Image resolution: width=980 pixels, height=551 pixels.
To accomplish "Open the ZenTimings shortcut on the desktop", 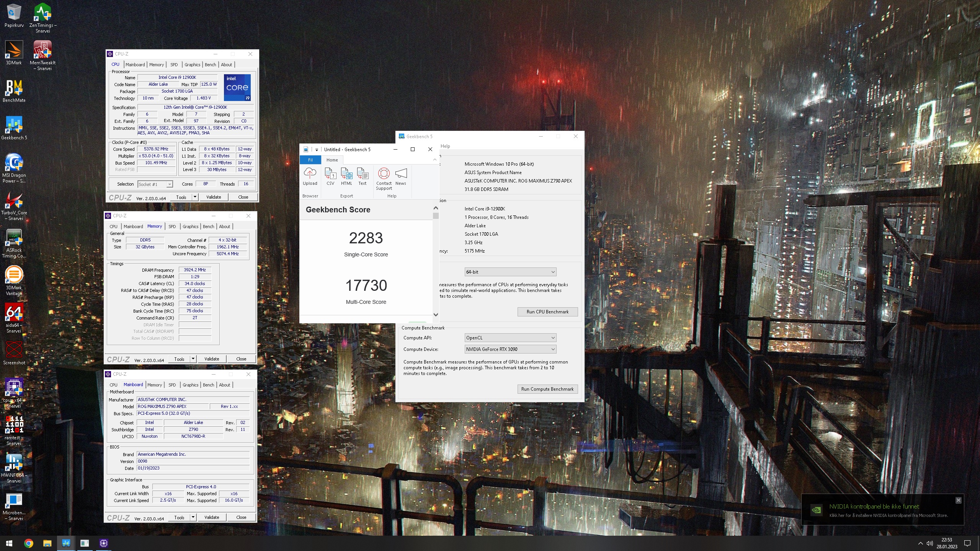I will point(43,18).
